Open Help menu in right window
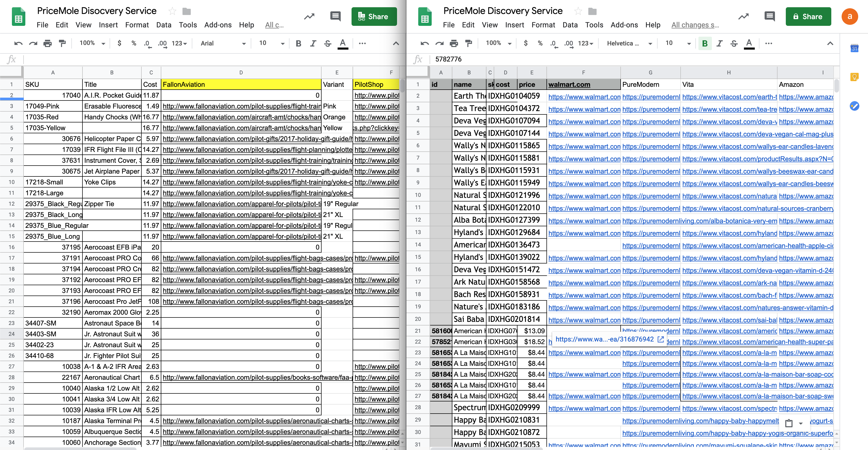This screenshot has height=450, width=868. [x=653, y=25]
